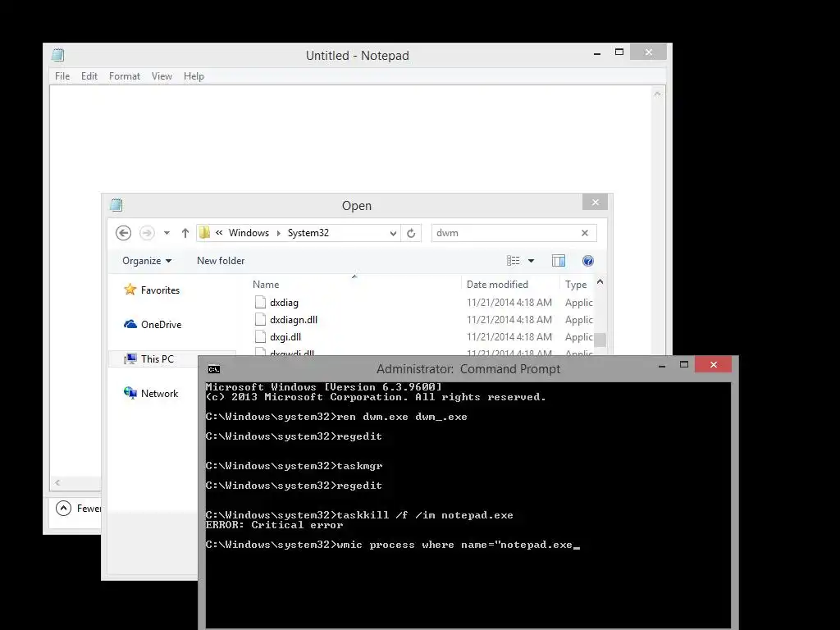Click the Favorites star icon
Image resolution: width=840 pixels, height=630 pixels.
(130, 290)
